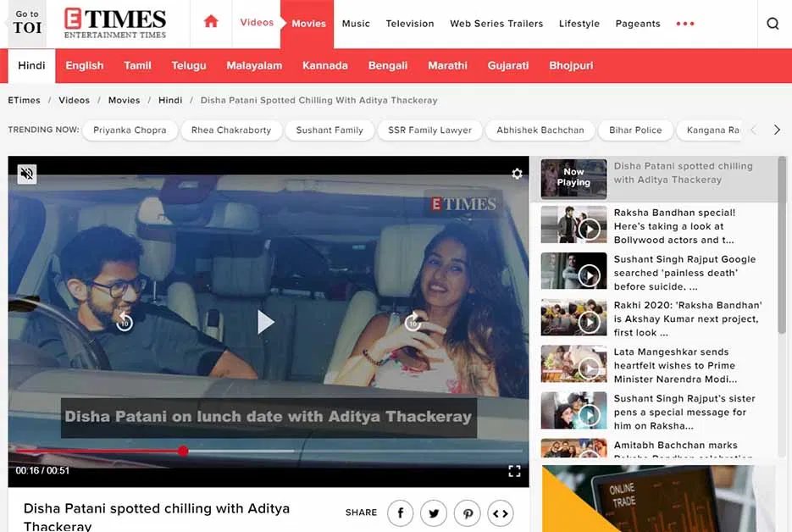
Task: Forward video 10 seconds
Action: [413, 322]
